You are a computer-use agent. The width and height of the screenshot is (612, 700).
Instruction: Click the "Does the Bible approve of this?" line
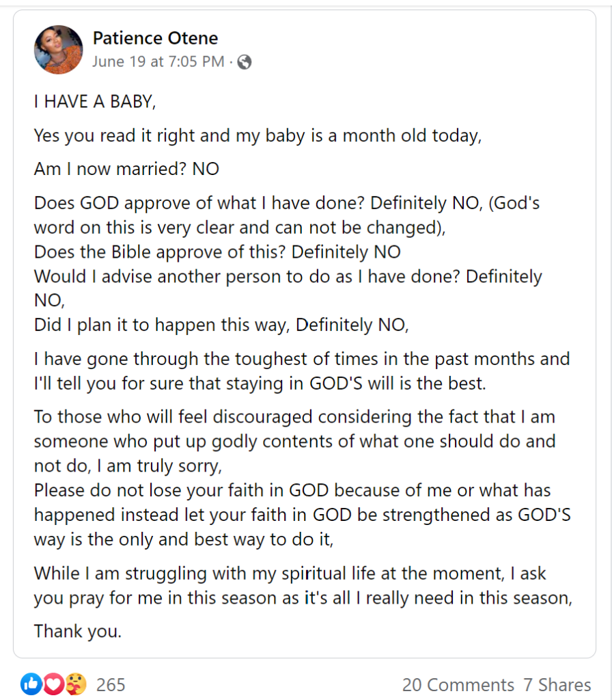point(217,252)
